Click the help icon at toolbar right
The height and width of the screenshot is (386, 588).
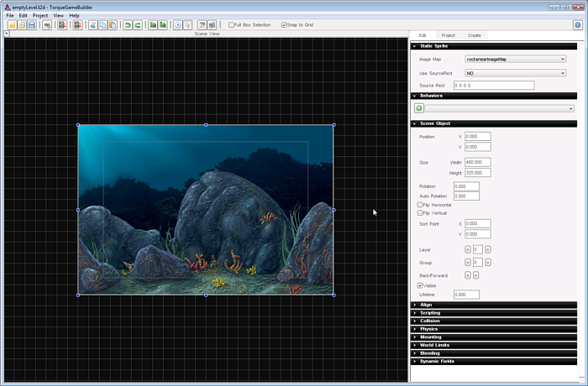point(578,25)
